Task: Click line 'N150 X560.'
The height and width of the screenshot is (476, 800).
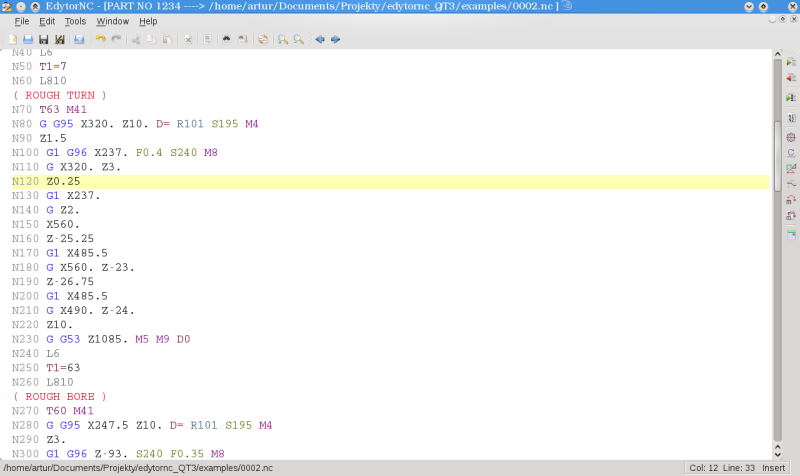Action: 46,224
